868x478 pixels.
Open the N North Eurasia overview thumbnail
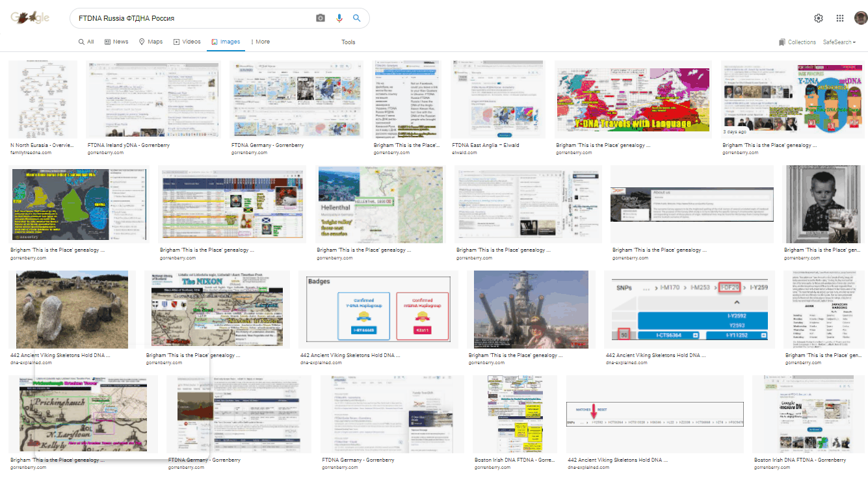[42, 100]
